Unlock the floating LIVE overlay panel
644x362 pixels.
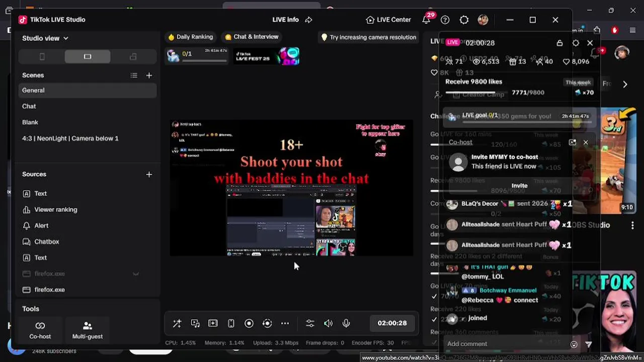coord(559,43)
